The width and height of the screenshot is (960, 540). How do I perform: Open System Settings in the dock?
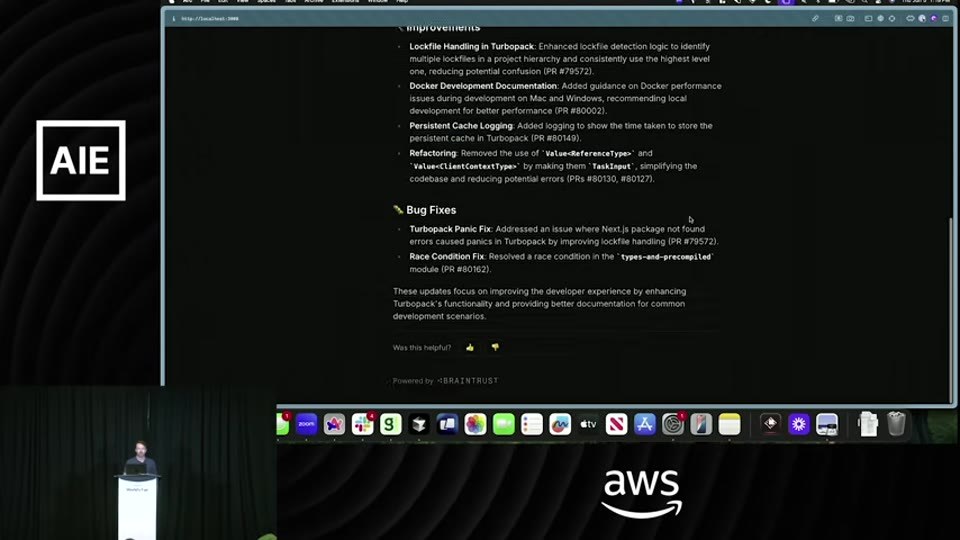pyautogui.click(x=672, y=424)
